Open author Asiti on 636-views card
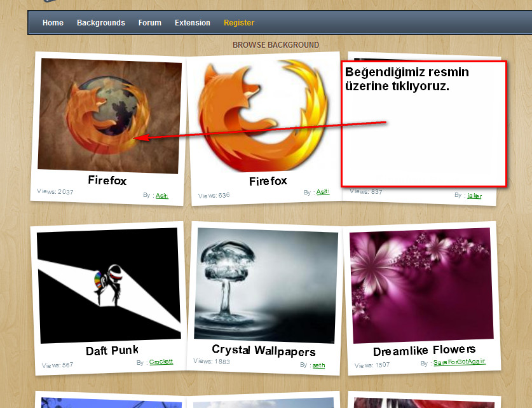This screenshot has height=408, width=532. 323,192
